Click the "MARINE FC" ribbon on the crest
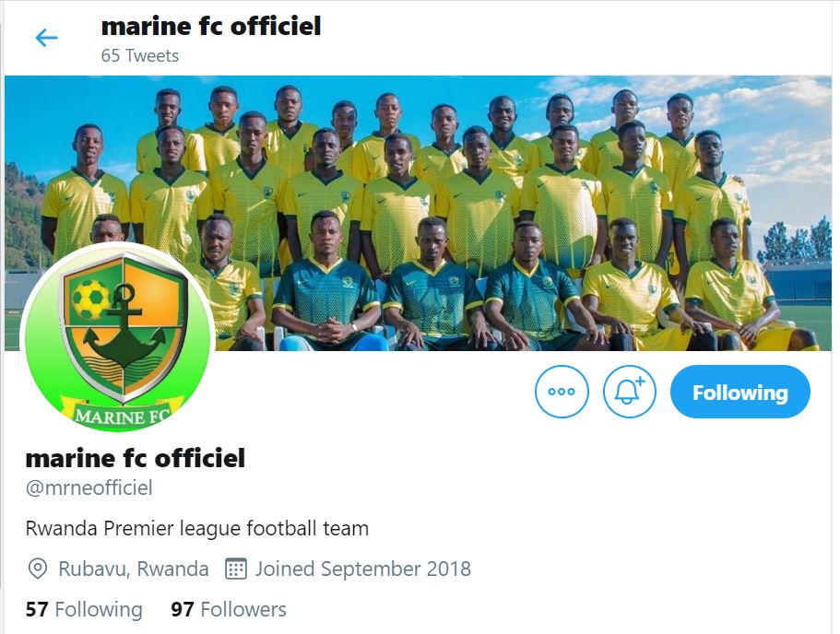This screenshot has height=634, width=840. point(122,417)
